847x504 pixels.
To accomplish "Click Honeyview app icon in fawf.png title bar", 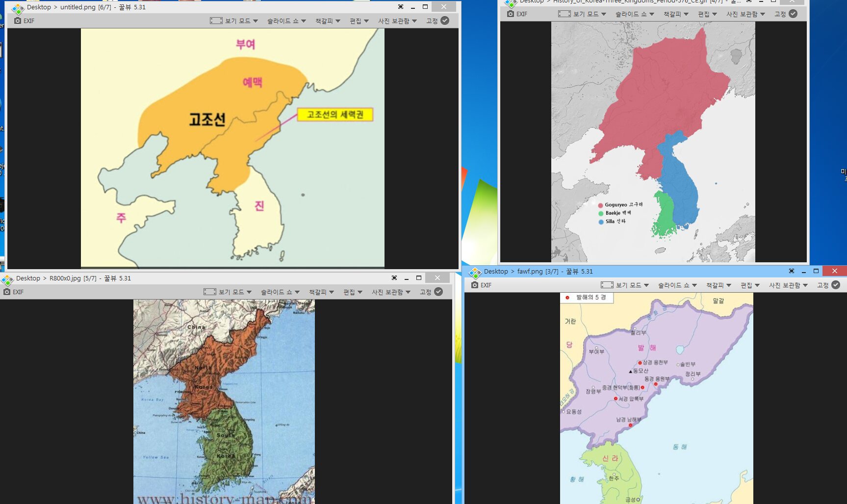I will [475, 272].
